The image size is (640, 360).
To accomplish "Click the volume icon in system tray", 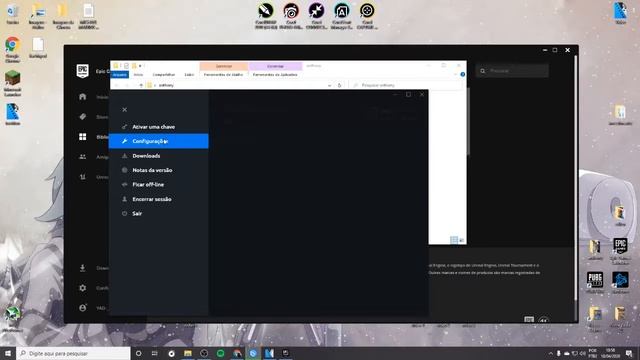I will tap(583, 353).
